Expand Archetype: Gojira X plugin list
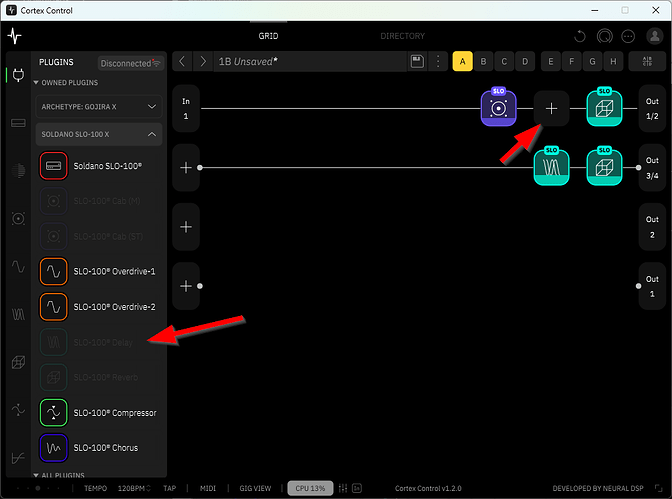Viewport: 672px width, 499px height. [99, 106]
